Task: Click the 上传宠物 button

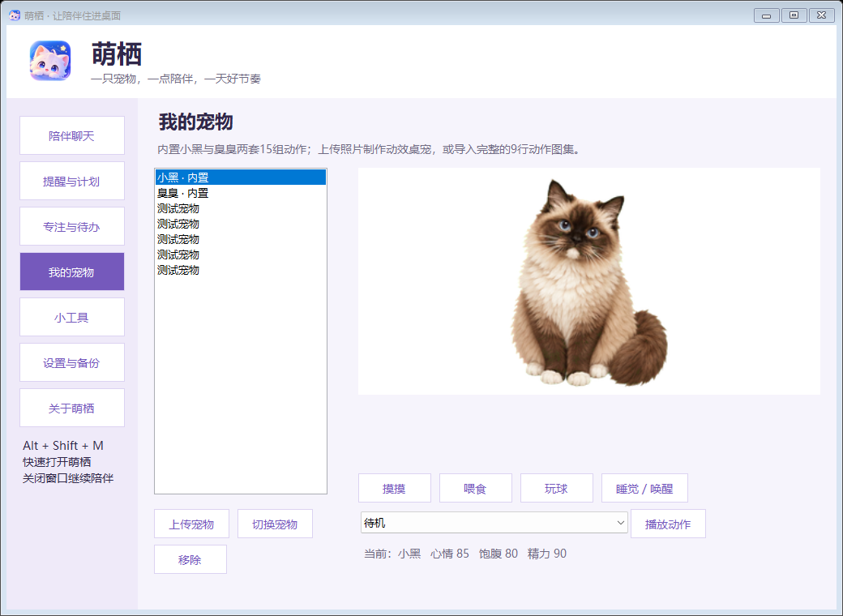Action: (x=191, y=524)
